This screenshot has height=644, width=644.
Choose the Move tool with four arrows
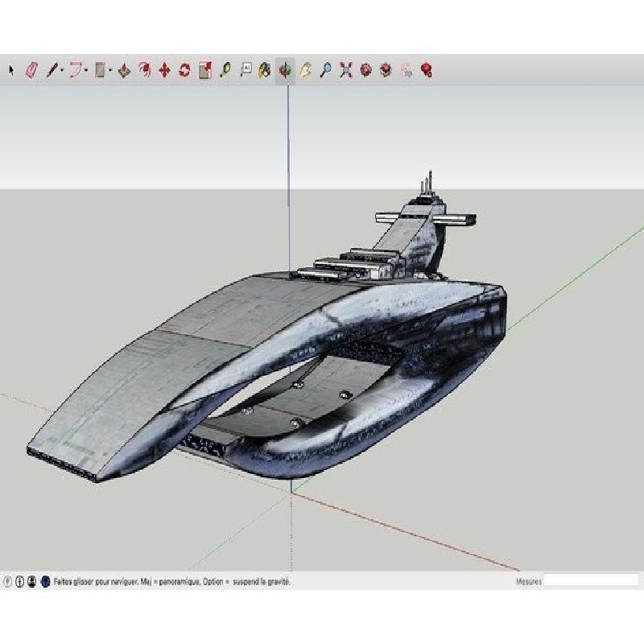165,70
